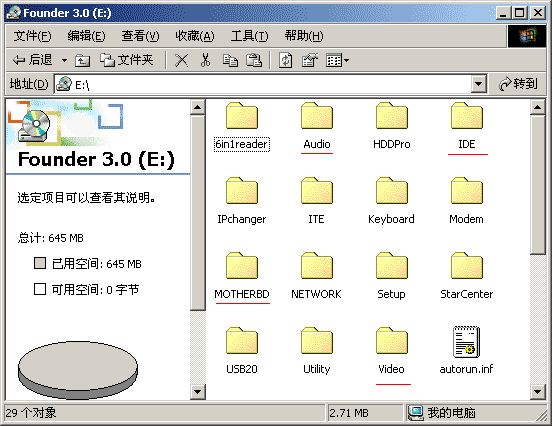
Task: Go up one folder level
Action: click(x=83, y=61)
